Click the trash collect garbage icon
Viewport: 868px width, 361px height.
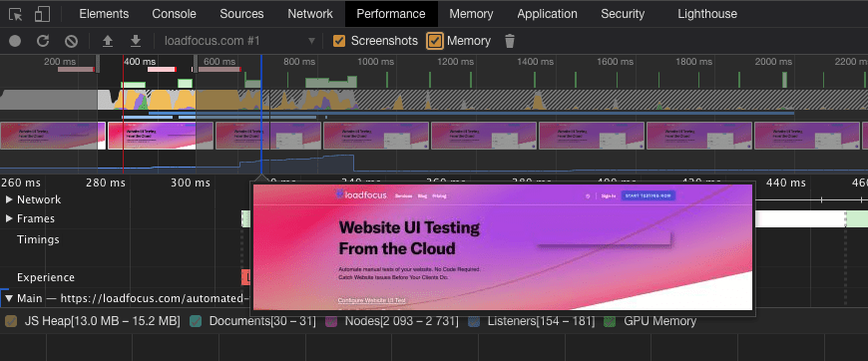pos(510,41)
